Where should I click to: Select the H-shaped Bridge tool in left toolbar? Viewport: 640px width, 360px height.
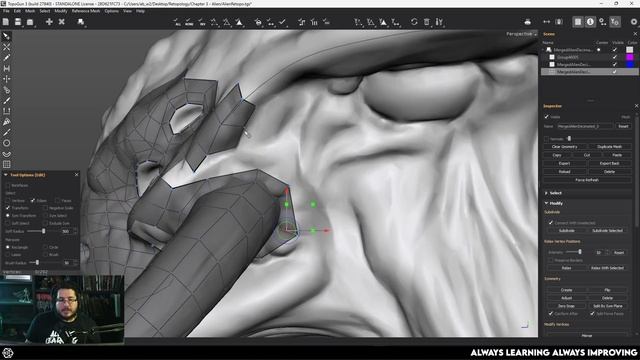(7, 69)
